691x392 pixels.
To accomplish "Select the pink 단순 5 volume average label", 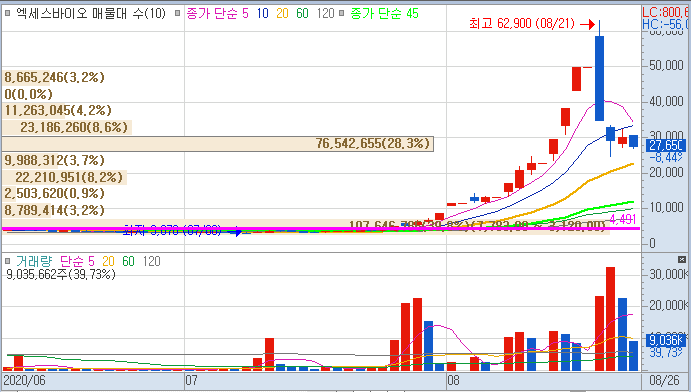I will 77,261.
